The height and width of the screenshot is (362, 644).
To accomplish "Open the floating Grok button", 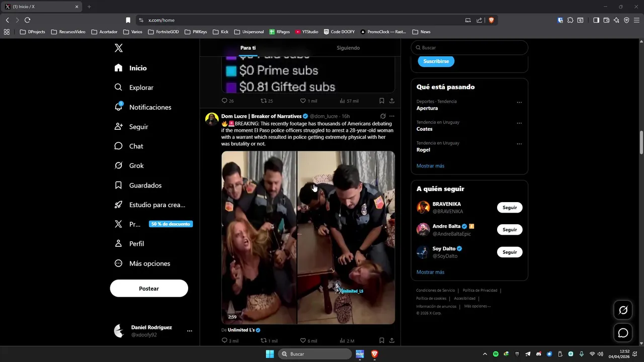I will click(x=623, y=310).
